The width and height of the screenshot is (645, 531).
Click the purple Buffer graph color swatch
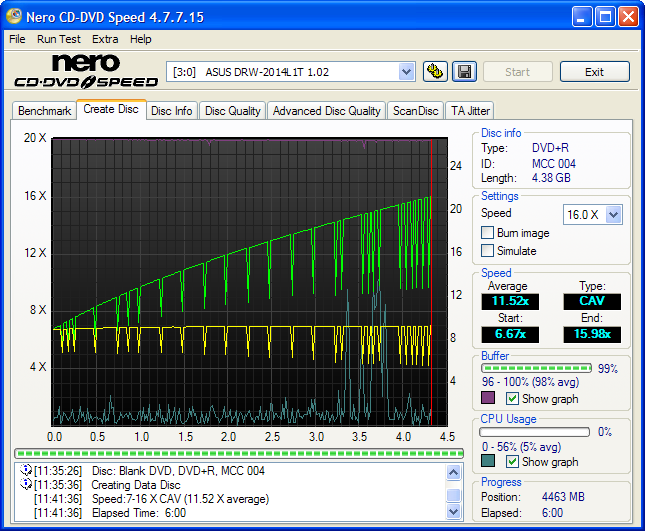pos(488,399)
